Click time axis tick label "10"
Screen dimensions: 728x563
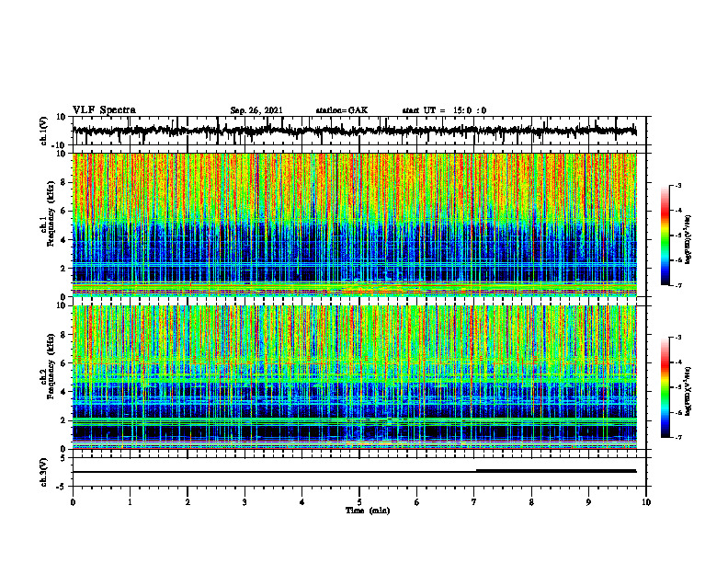[646, 502]
